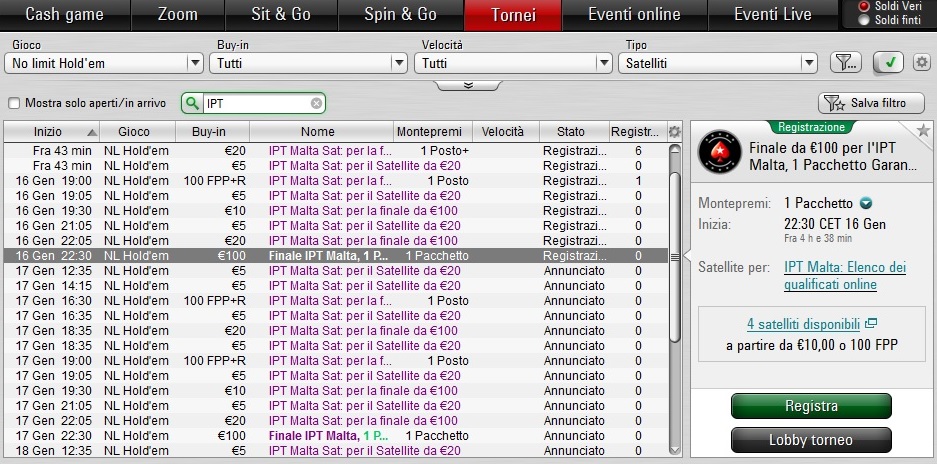Screen dimensions: 937x464
Task: Open the filter options funnel icon
Action: click(x=846, y=62)
